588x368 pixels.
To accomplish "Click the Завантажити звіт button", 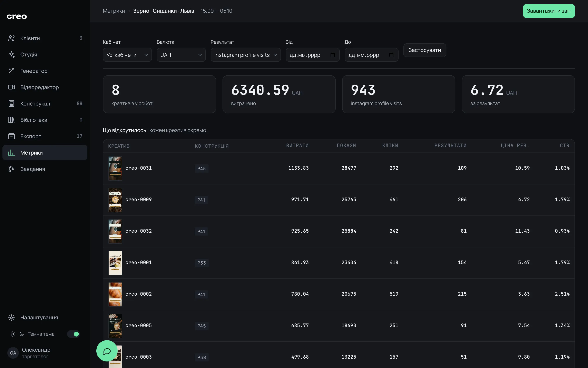I will pyautogui.click(x=549, y=11).
